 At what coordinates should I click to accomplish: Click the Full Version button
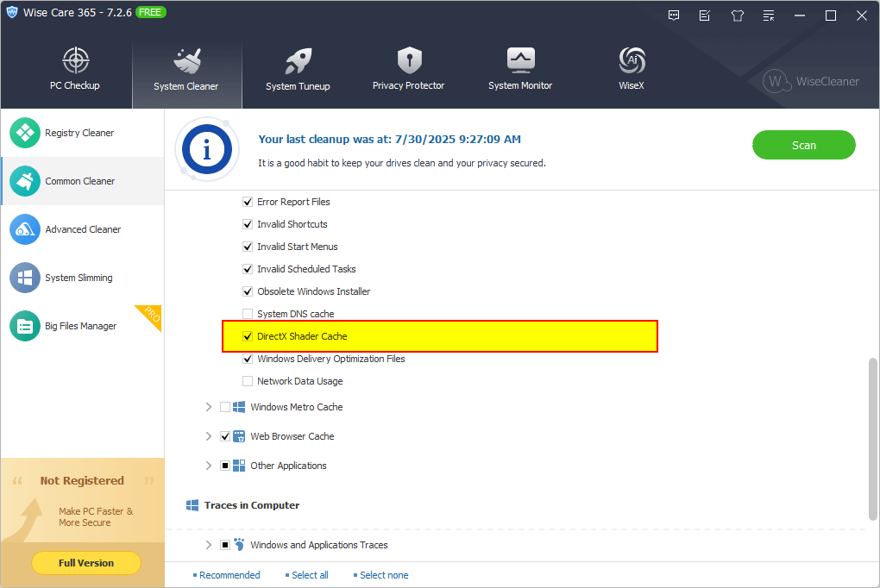(86, 563)
